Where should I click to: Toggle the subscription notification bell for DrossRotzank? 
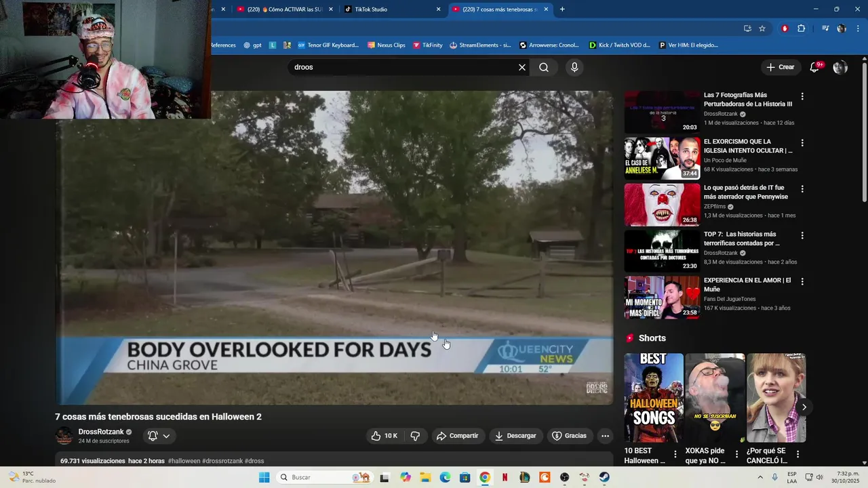point(153,436)
